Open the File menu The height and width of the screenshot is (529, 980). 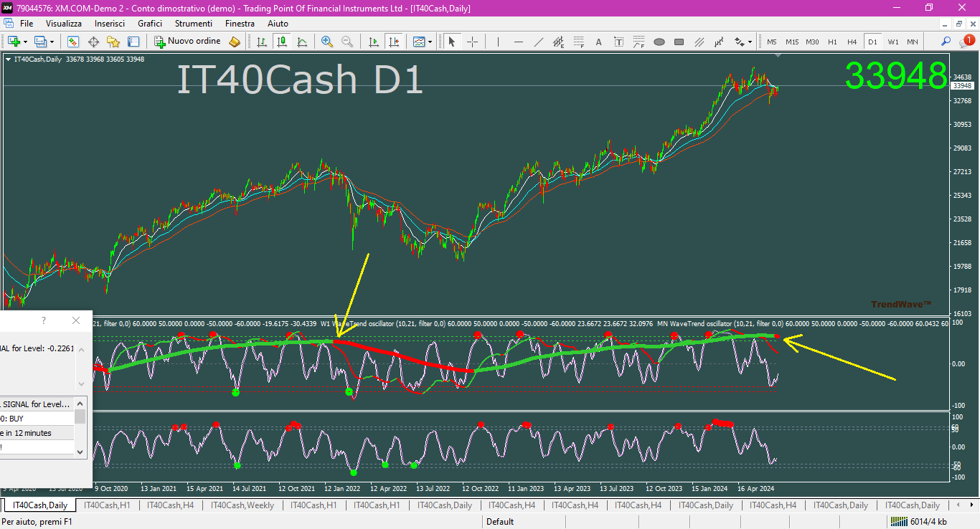[27, 24]
